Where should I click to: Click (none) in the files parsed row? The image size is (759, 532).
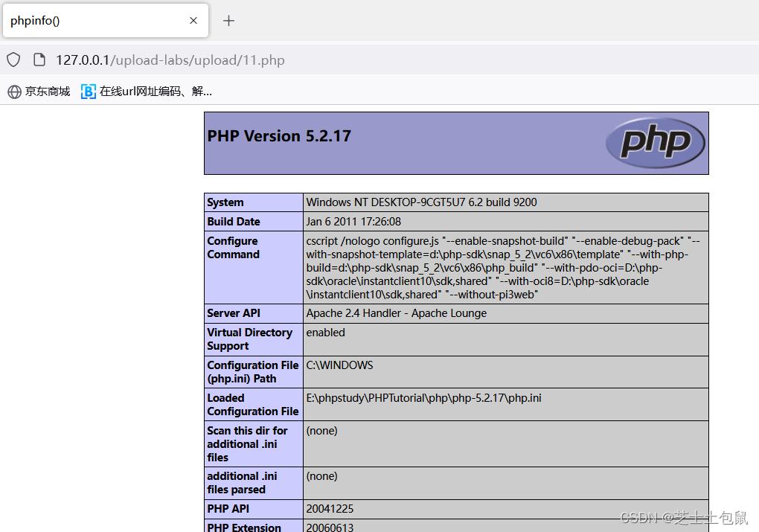click(322, 476)
